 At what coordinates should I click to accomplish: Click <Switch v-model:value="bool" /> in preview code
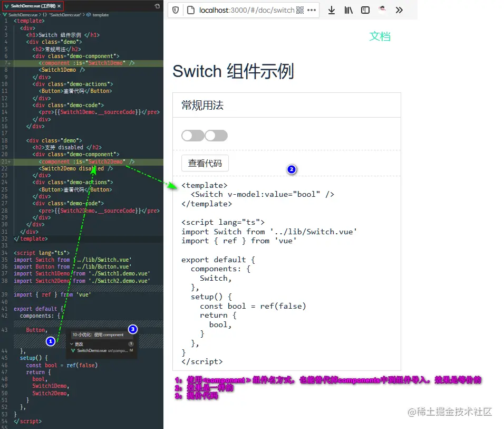(x=263, y=194)
